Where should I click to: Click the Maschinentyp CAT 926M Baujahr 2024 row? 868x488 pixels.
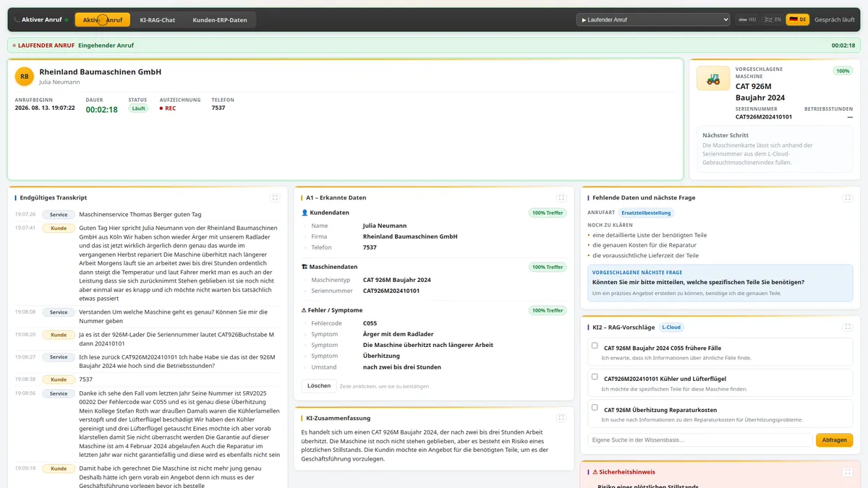pyautogui.click(x=434, y=280)
